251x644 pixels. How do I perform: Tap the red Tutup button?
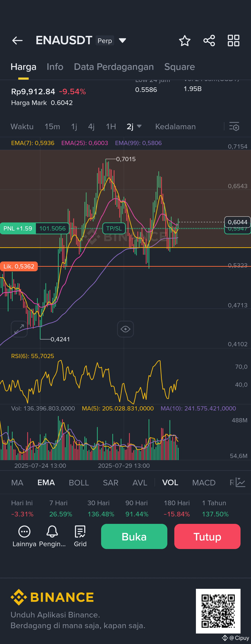coord(207,536)
